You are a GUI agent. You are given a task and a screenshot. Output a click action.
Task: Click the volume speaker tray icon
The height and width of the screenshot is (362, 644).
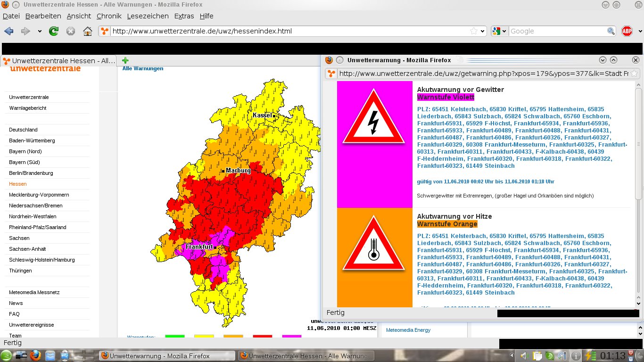coord(524,356)
